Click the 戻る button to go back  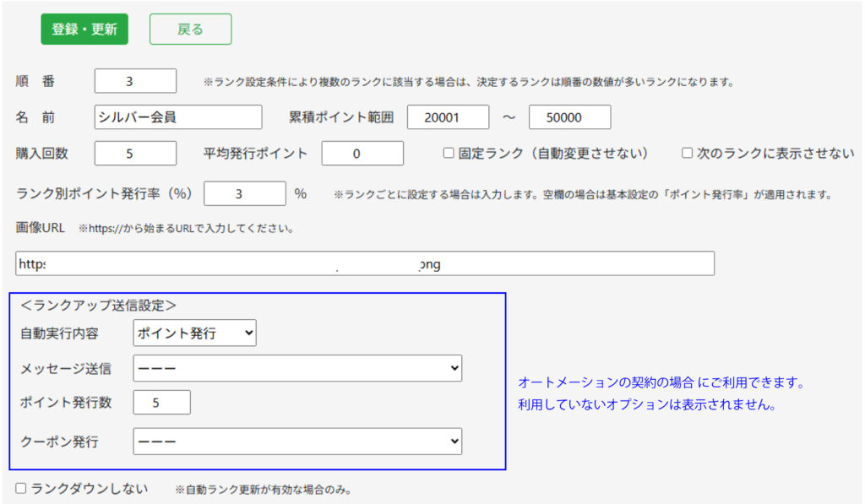click(190, 28)
